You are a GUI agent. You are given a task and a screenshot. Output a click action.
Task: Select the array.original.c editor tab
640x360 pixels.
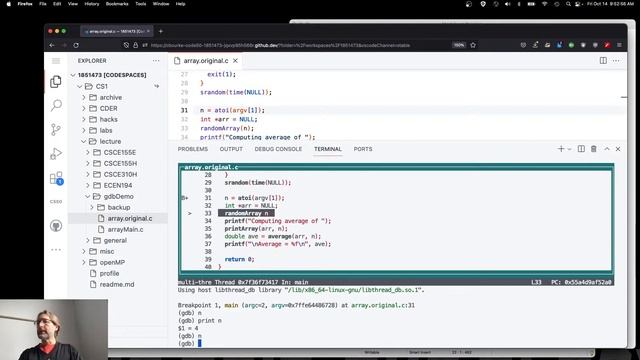(206, 61)
